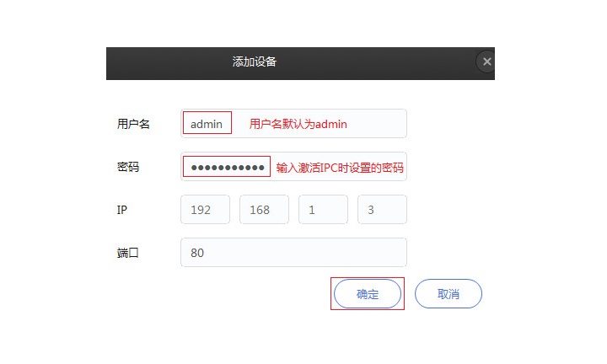Screen dimensions: 607x364
Task: Click the red hint 输入激活IPC时设置的密码
Action: click(x=340, y=168)
